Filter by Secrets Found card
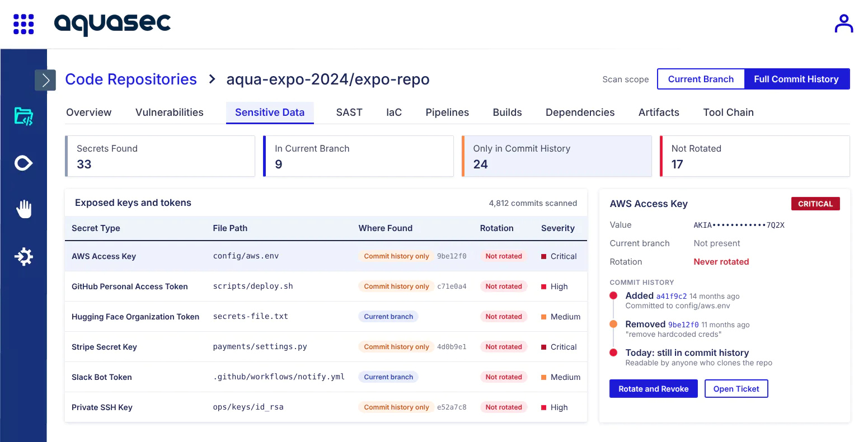The width and height of the screenshot is (868, 442). click(160, 156)
